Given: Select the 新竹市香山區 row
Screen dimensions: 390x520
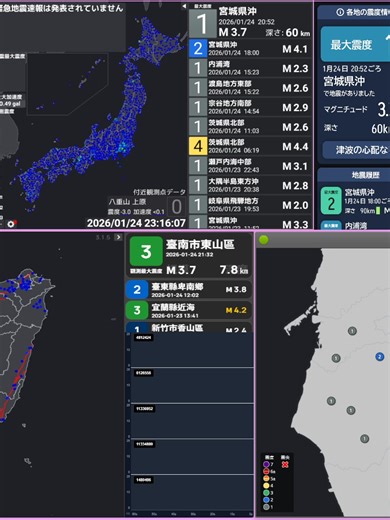Looking at the screenshot, I should [x=188, y=327].
